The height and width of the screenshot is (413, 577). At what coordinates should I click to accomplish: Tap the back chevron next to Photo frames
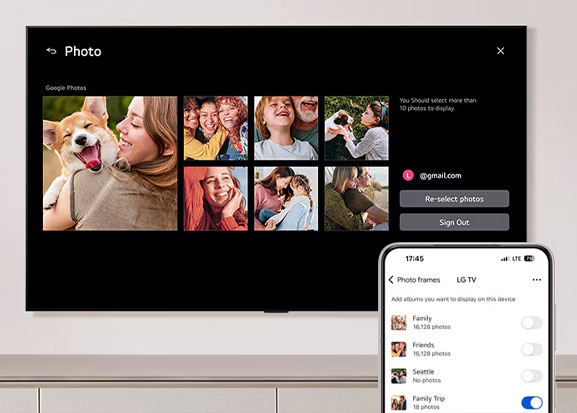click(391, 280)
